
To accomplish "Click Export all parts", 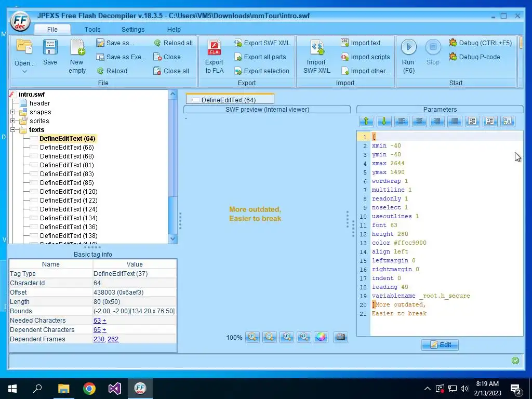I will [260, 57].
